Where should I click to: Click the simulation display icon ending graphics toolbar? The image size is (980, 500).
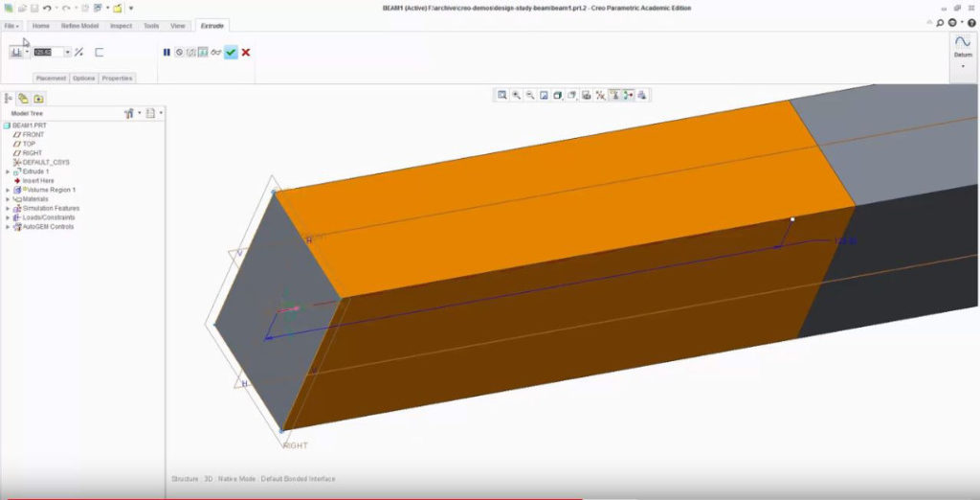tap(642, 95)
